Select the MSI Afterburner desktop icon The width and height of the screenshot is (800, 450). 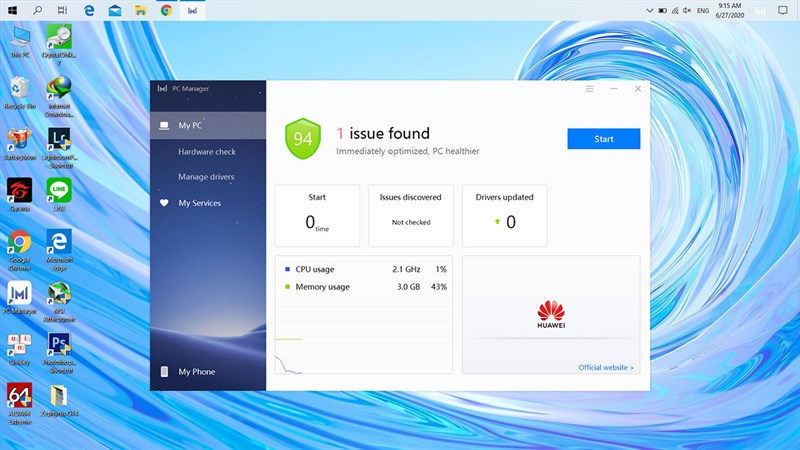click(59, 302)
